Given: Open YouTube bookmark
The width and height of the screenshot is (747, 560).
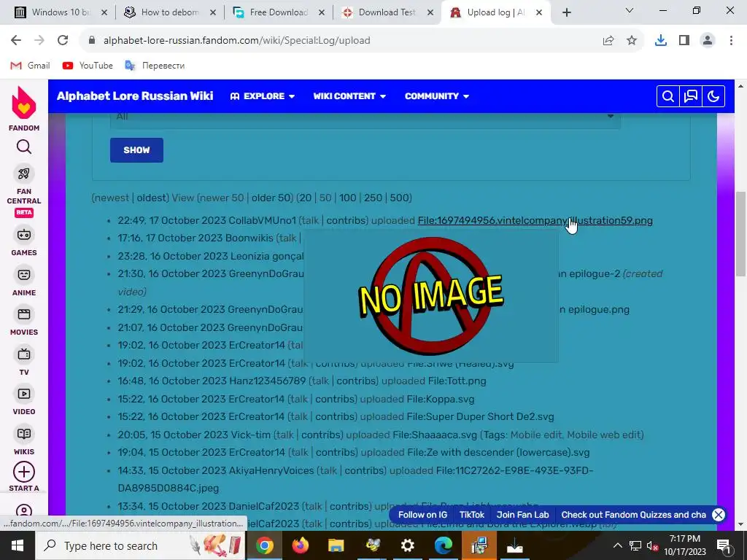Looking at the screenshot, I should [x=88, y=65].
